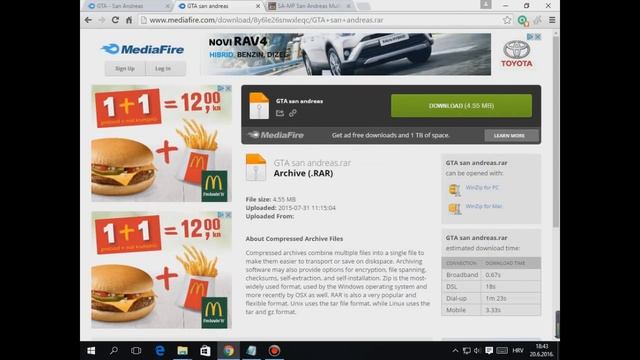Click the Dial-up 1m 23s row

(491, 298)
